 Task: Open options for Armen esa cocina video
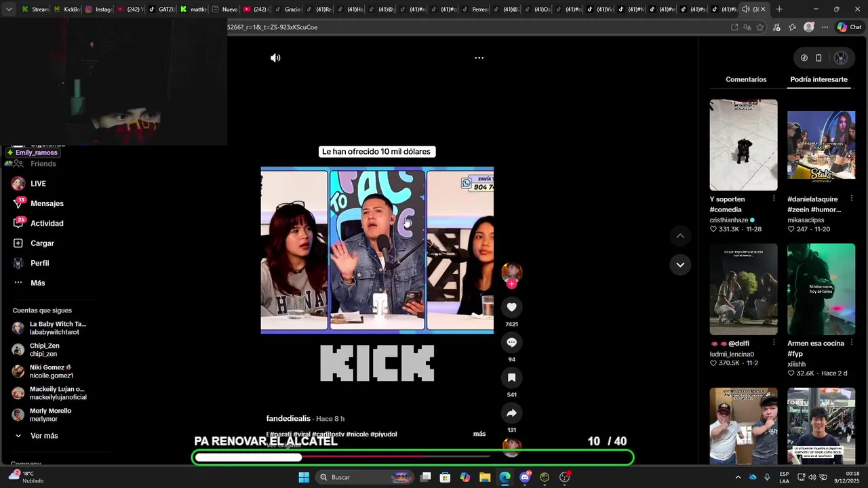click(x=851, y=343)
